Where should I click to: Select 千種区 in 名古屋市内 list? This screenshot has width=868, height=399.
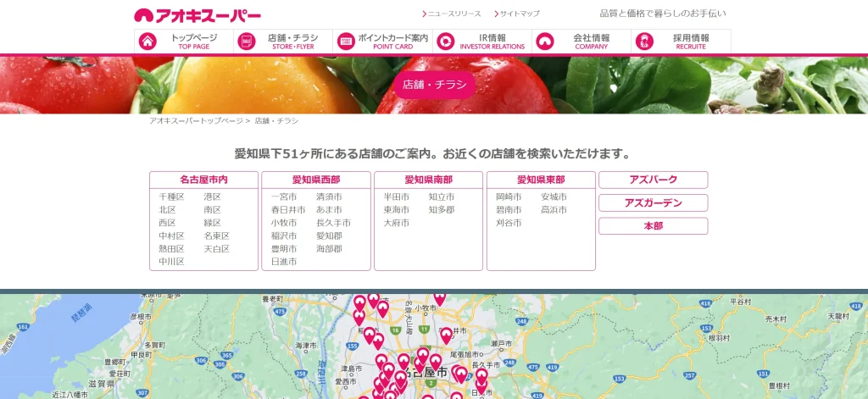(x=171, y=197)
